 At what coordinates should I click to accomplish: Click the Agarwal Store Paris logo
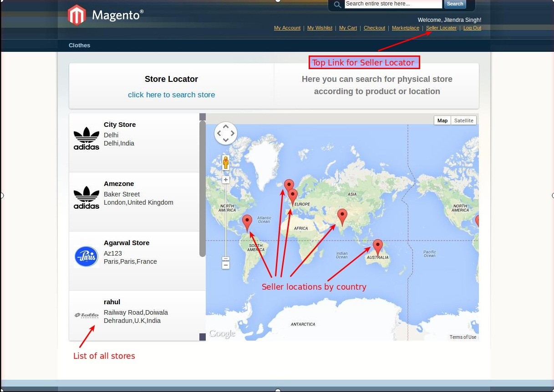pos(86,256)
